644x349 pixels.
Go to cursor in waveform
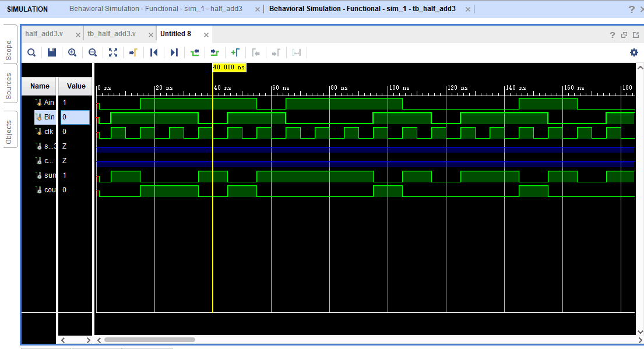[x=133, y=52]
